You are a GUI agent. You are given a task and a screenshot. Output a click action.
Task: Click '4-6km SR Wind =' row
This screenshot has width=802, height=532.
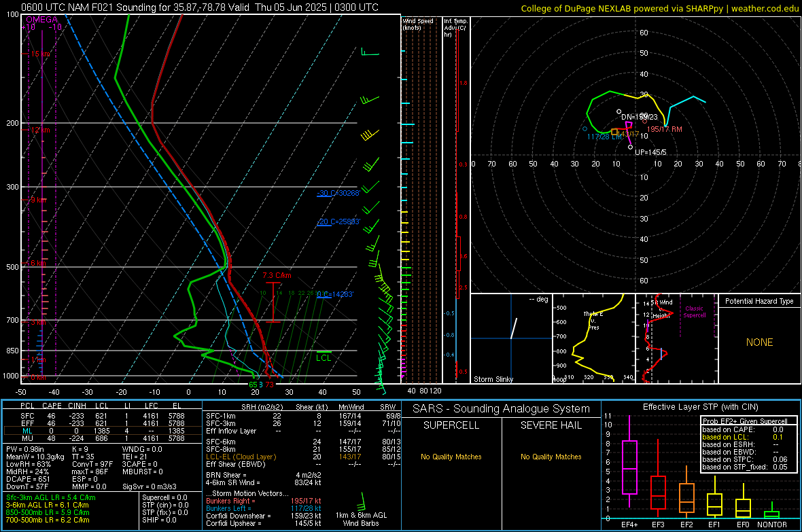264,482
